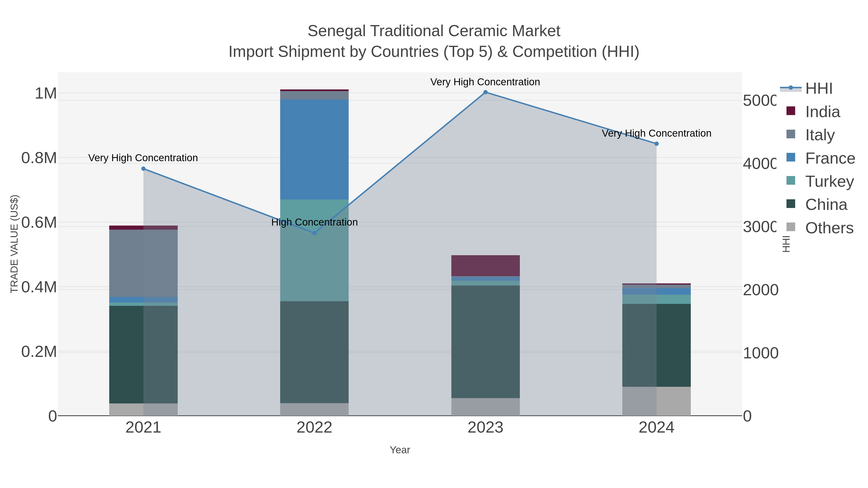This screenshot has width=868, height=488.
Task: Click the 'Very High Concentration' label at 2024
Action: click(656, 133)
